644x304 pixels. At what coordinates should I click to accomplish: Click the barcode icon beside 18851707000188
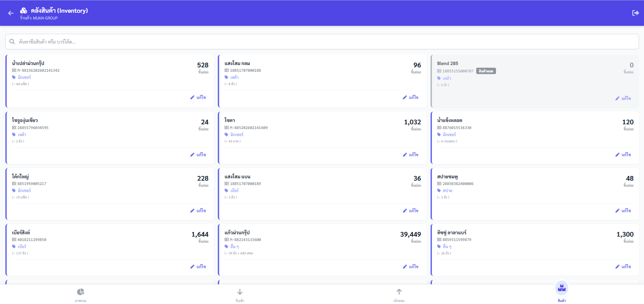point(227,70)
